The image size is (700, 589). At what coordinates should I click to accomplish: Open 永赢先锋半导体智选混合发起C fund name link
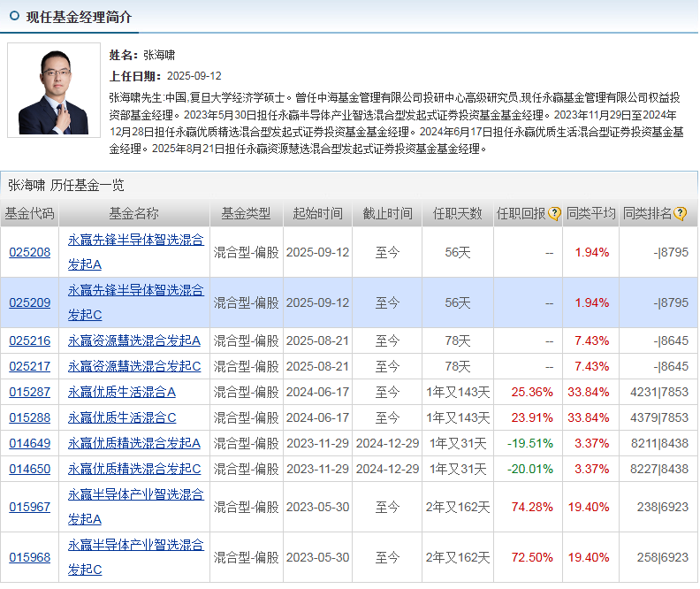click(x=136, y=302)
